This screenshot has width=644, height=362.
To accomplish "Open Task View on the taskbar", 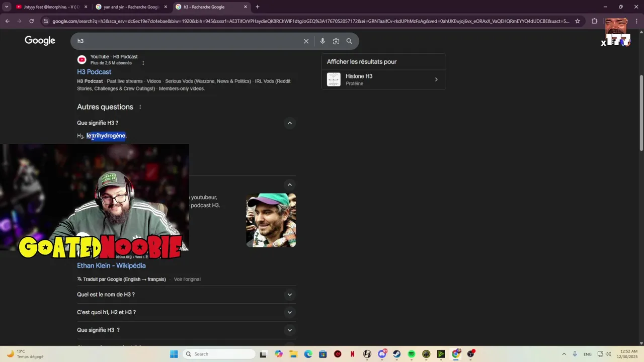I will (263, 354).
